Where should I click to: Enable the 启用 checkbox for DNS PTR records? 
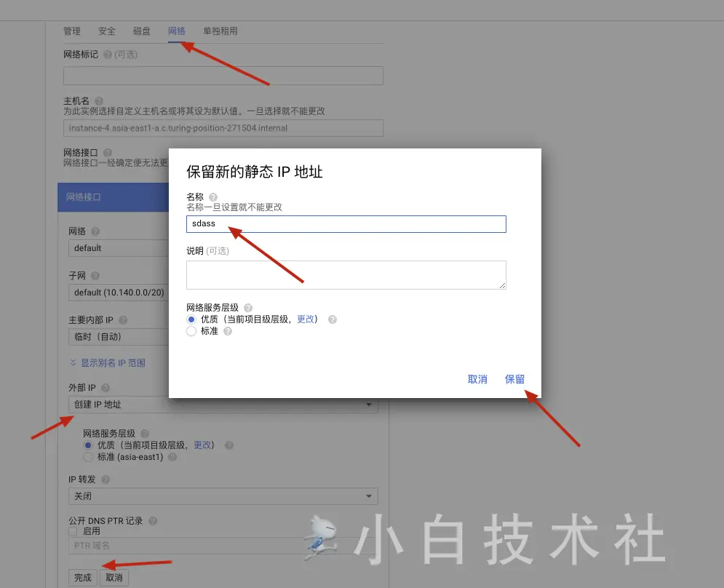73,530
